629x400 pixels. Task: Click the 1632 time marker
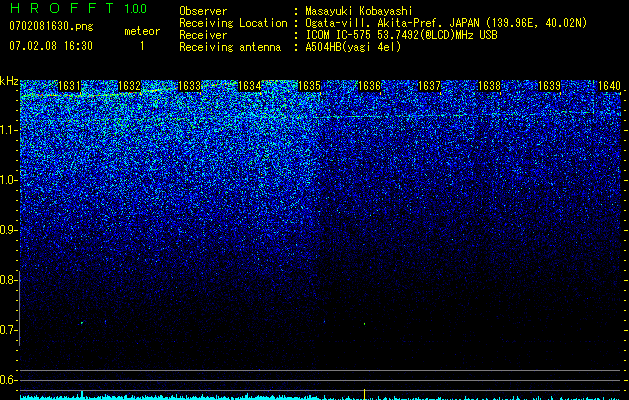pos(129,86)
